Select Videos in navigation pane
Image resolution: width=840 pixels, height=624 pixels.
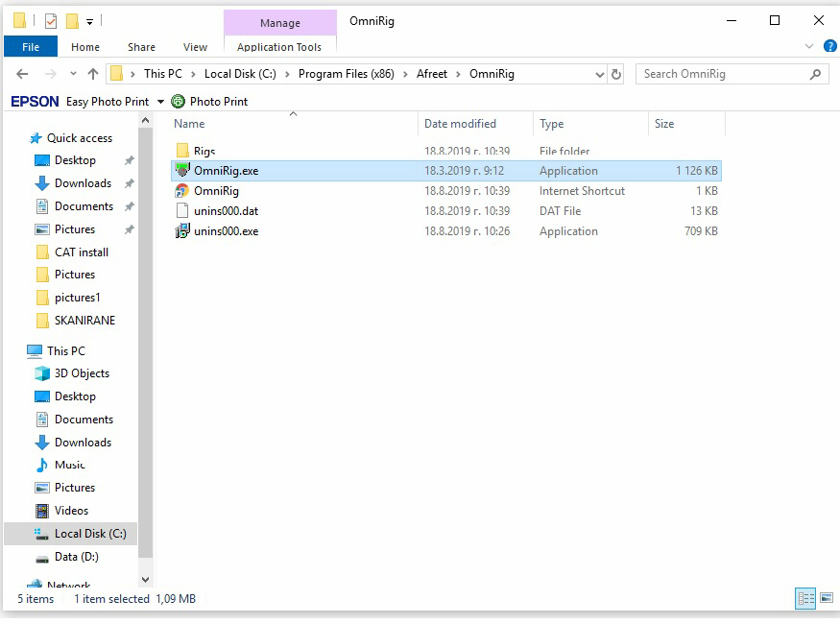[x=71, y=511]
